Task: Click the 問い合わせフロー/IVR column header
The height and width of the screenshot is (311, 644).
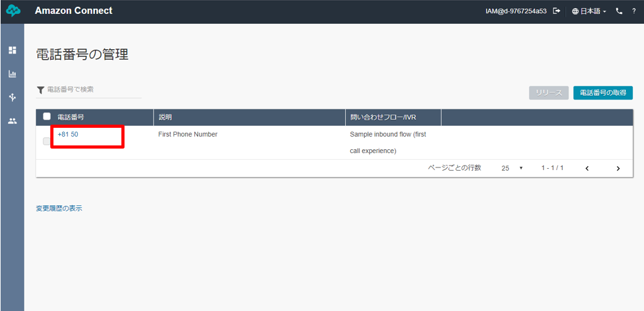Action: click(x=383, y=117)
